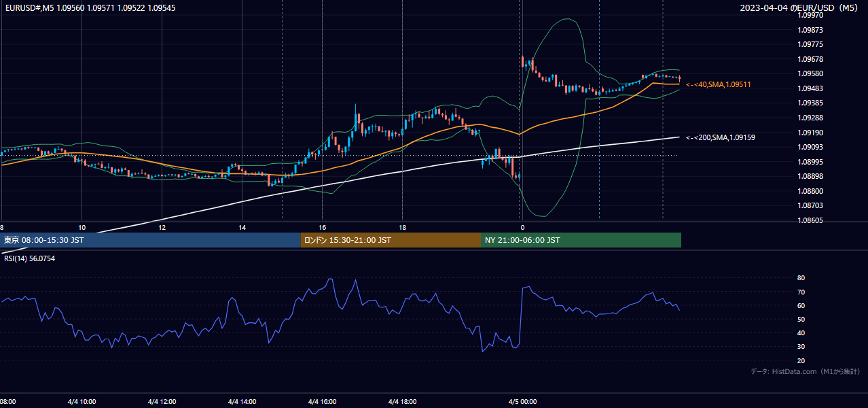Select the 1.08800 price axis label

(810, 191)
